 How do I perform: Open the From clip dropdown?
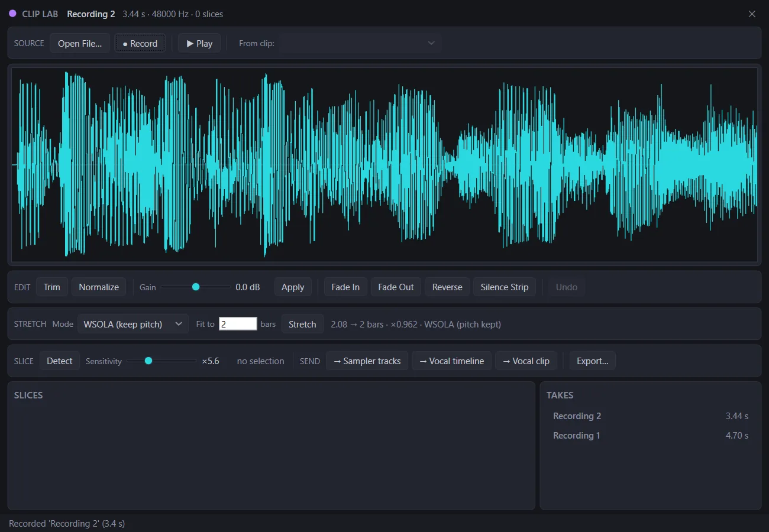pyautogui.click(x=360, y=43)
